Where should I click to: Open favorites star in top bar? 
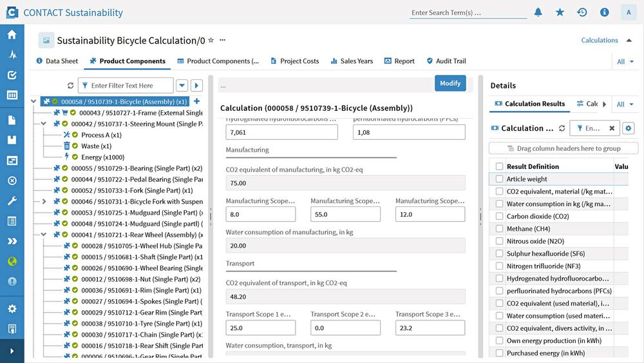[560, 12]
